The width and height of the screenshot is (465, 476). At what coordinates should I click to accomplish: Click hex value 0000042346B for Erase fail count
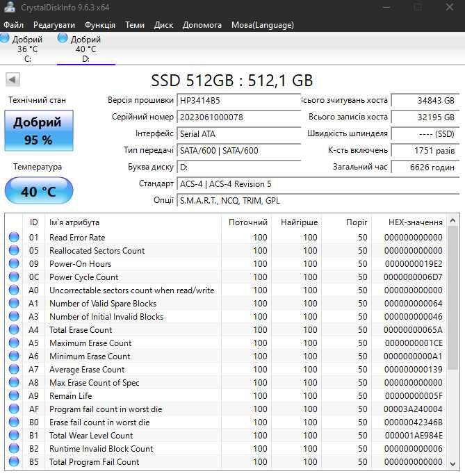pyautogui.click(x=414, y=422)
